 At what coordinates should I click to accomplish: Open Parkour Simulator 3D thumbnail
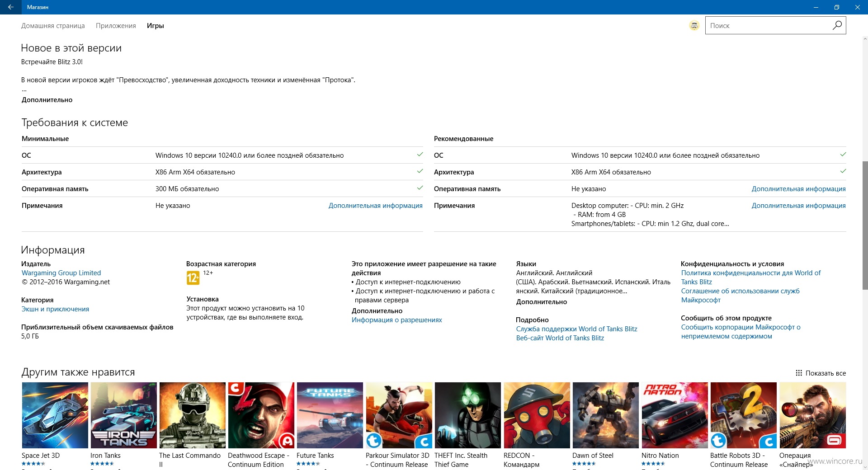[x=399, y=415]
